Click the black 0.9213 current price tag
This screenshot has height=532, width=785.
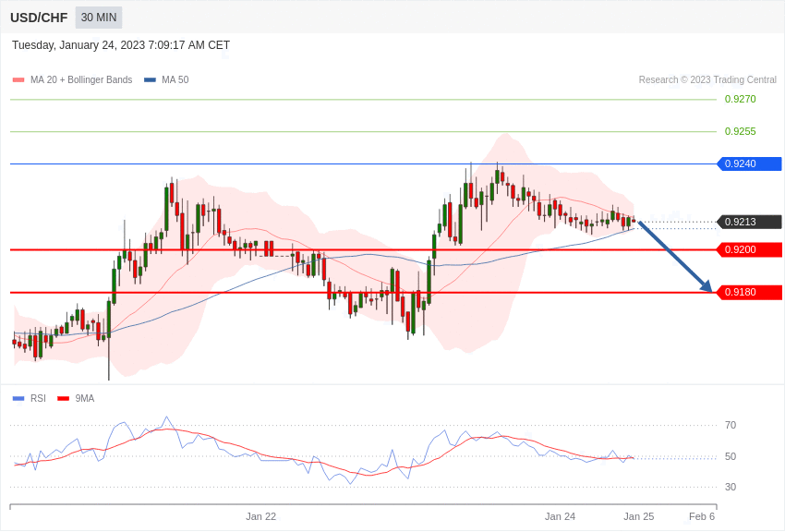tap(750, 222)
